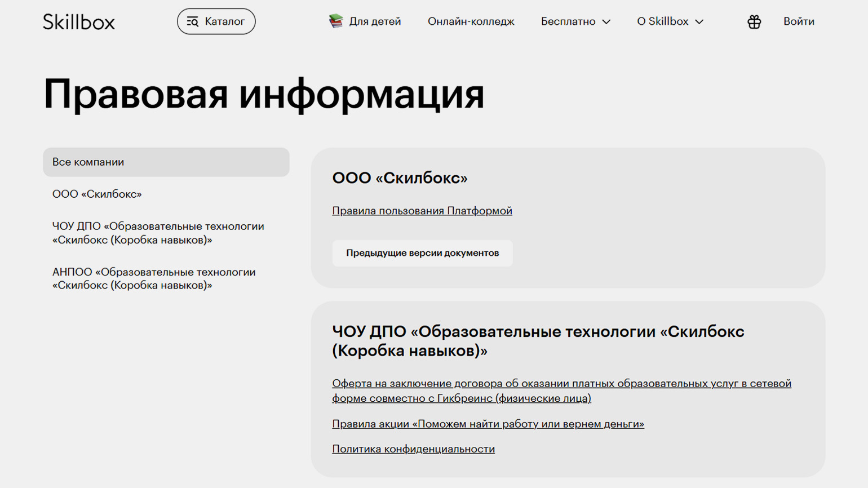
Task: Click the Skillbox logo
Action: pos(79,22)
